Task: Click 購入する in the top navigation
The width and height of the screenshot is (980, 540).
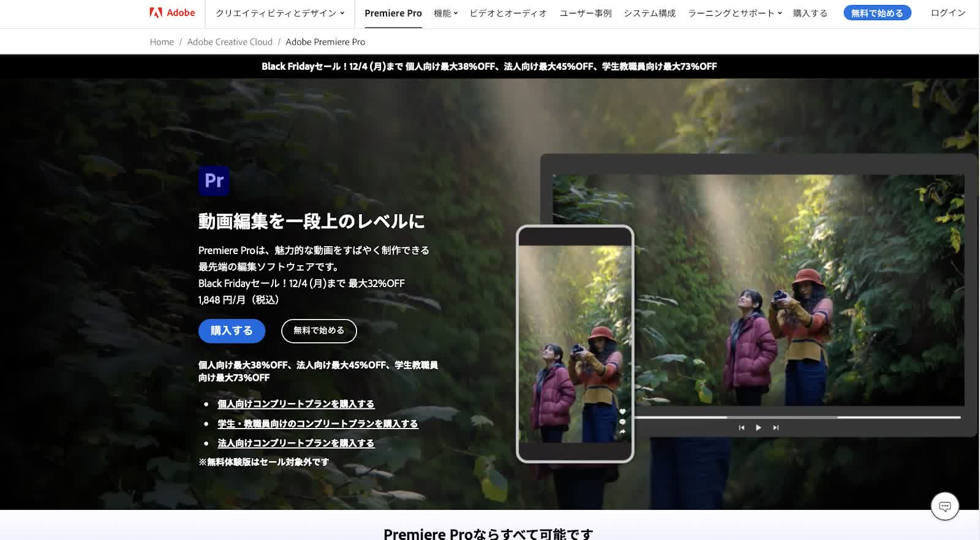Action: click(x=810, y=13)
